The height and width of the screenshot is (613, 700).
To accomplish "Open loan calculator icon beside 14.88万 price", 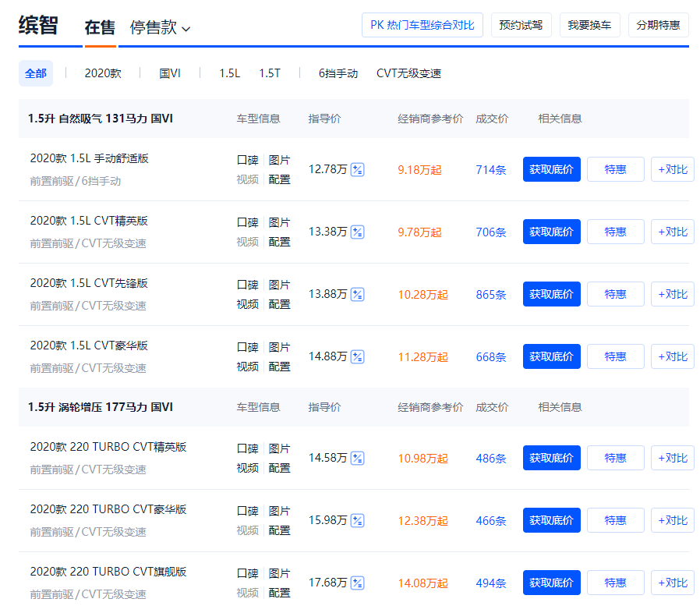I will [x=358, y=357].
